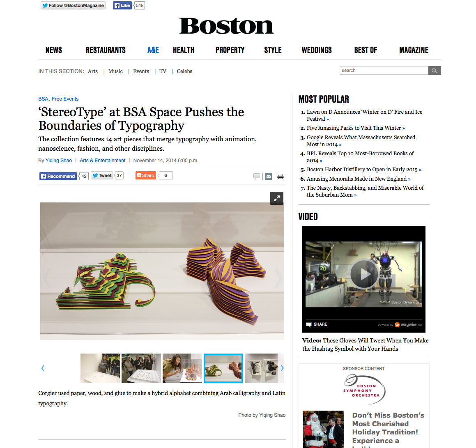Image resolution: width=476 pixels, height=448 pixels.
Task: Open the WEDDINGS menu section
Action: [317, 50]
